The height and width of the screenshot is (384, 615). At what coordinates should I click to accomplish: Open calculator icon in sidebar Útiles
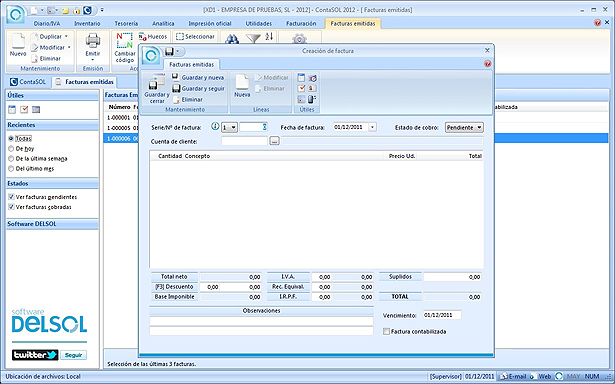click(x=36, y=109)
